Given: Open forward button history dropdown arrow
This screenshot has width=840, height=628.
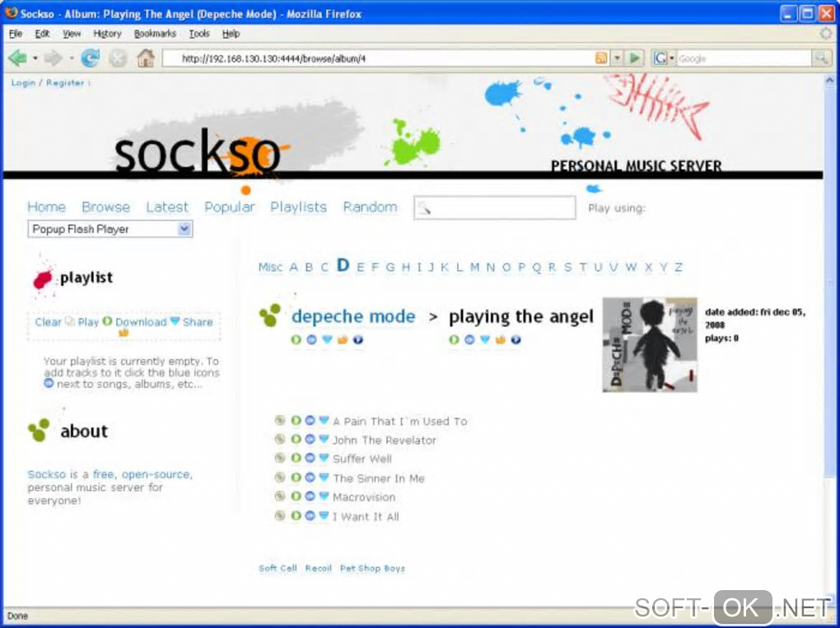Looking at the screenshot, I should coord(72,58).
